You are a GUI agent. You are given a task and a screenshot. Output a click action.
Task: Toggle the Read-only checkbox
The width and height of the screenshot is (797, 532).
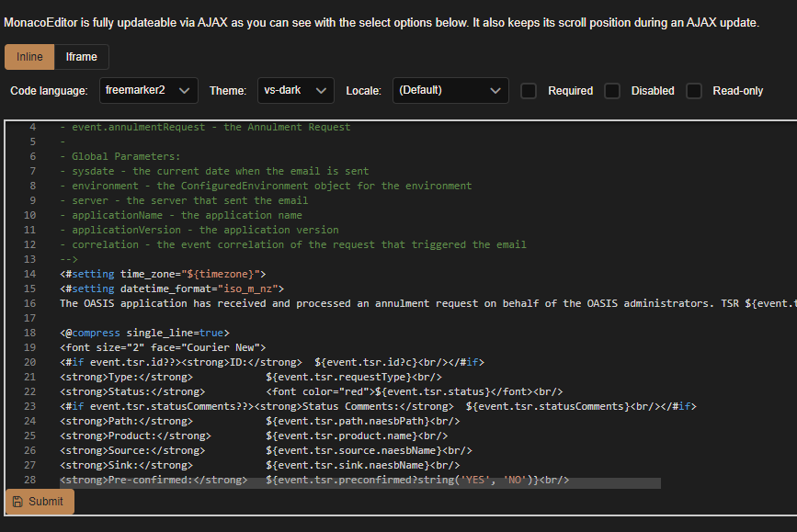click(x=694, y=90)
